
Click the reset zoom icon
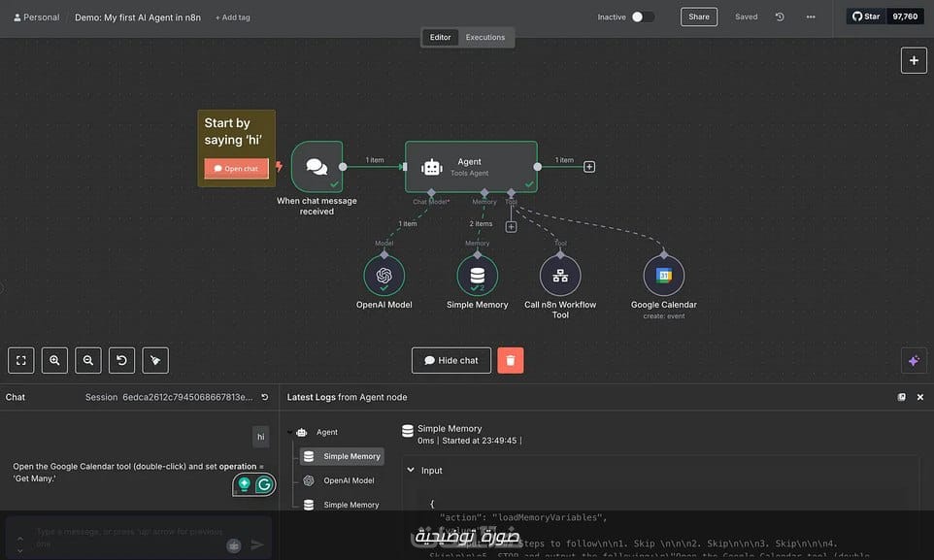pos(121,360)
